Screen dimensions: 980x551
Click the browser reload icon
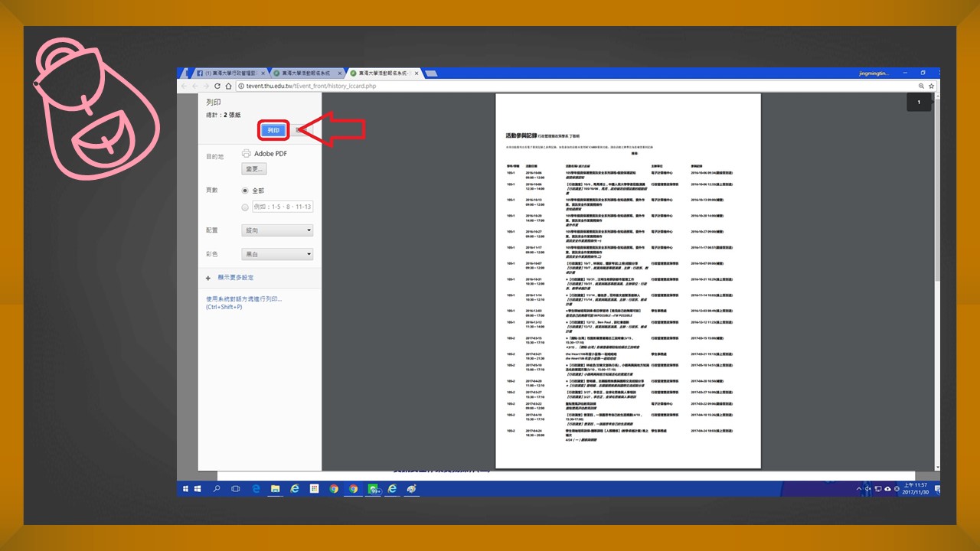(x=217, y=86)
